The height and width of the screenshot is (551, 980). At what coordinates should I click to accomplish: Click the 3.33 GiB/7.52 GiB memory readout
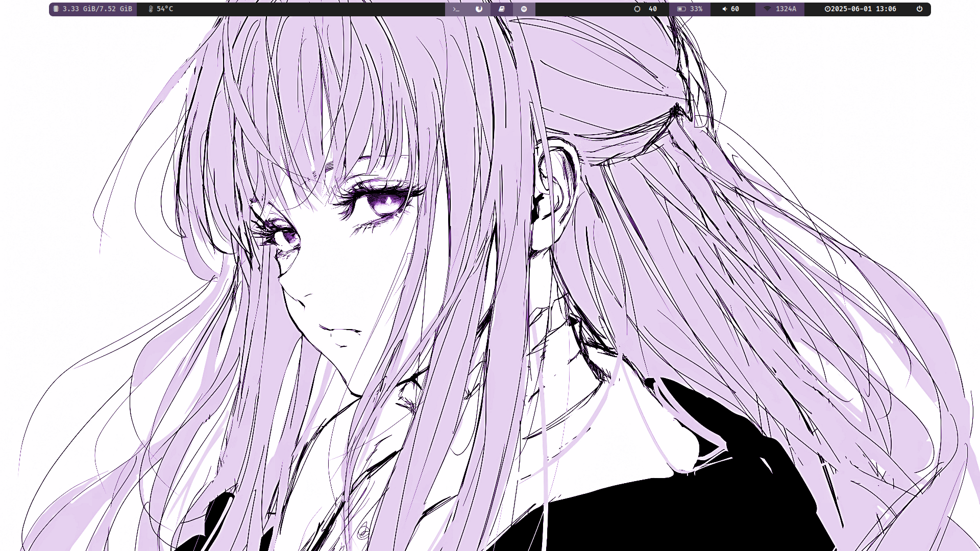(x=97, y=9)
